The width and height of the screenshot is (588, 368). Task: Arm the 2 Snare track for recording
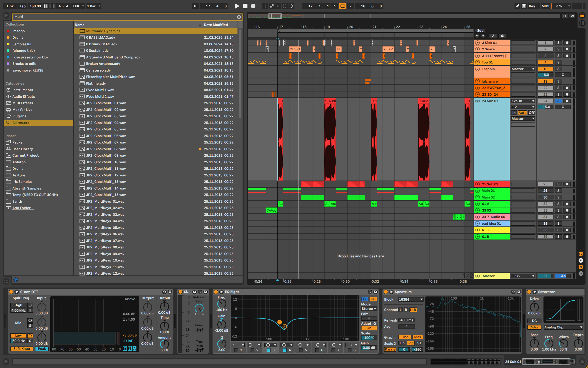coord(567,49)
